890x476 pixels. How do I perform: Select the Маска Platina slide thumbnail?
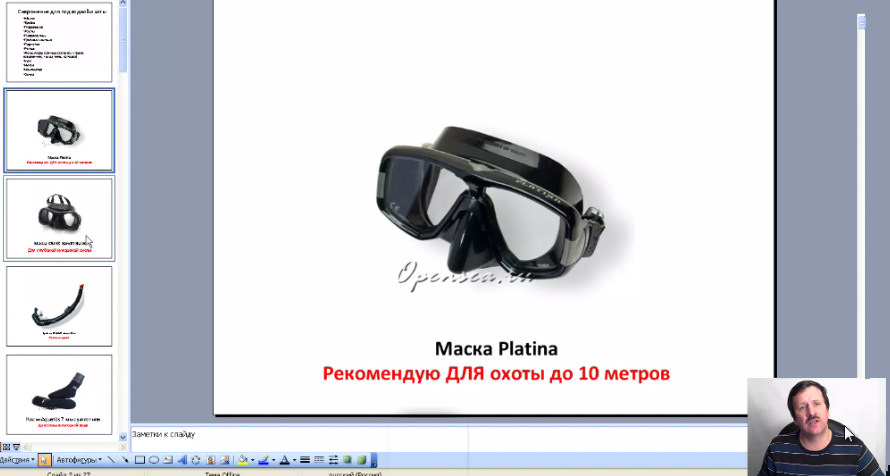(x=59, y=130)
